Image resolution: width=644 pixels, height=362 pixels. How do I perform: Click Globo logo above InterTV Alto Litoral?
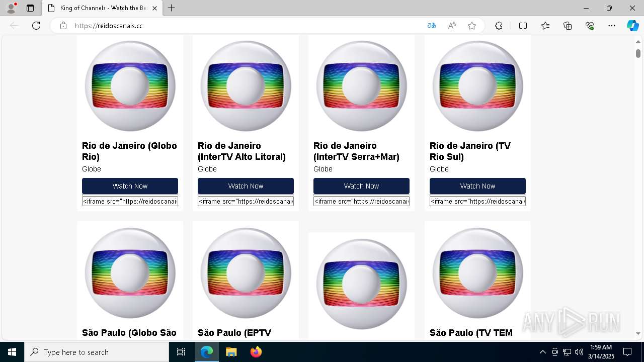(246, 86)
